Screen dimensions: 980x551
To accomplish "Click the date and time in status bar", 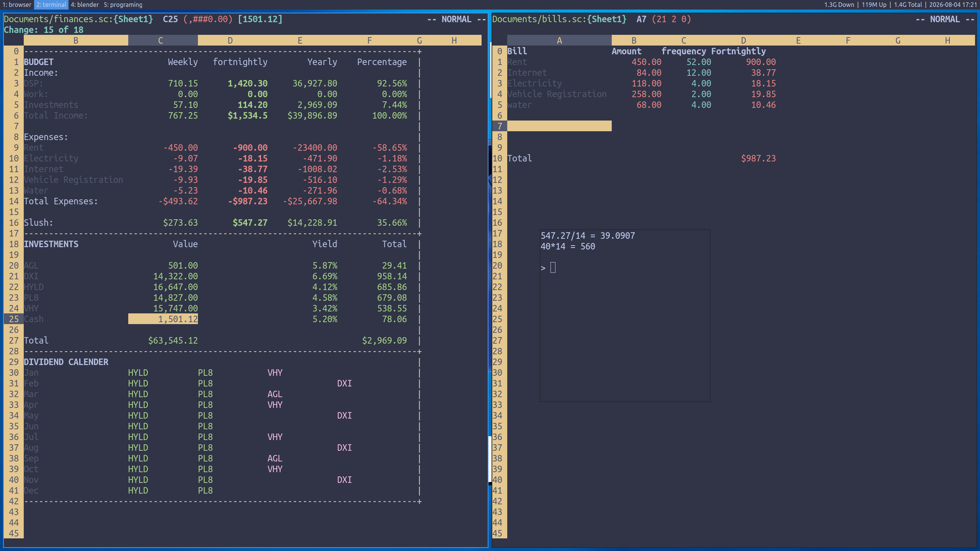I will [953, 5].
